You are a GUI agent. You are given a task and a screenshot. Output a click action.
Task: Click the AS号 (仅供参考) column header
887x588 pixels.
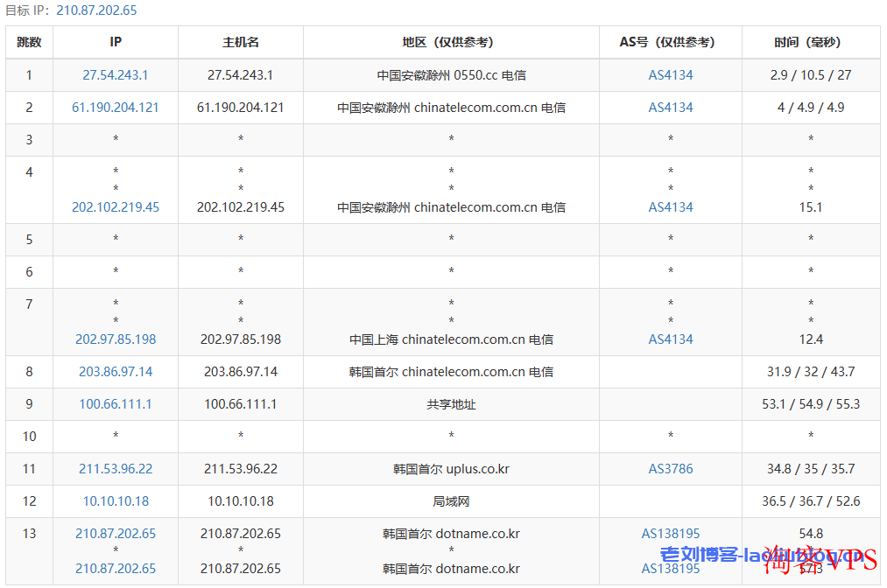[671, 42]
